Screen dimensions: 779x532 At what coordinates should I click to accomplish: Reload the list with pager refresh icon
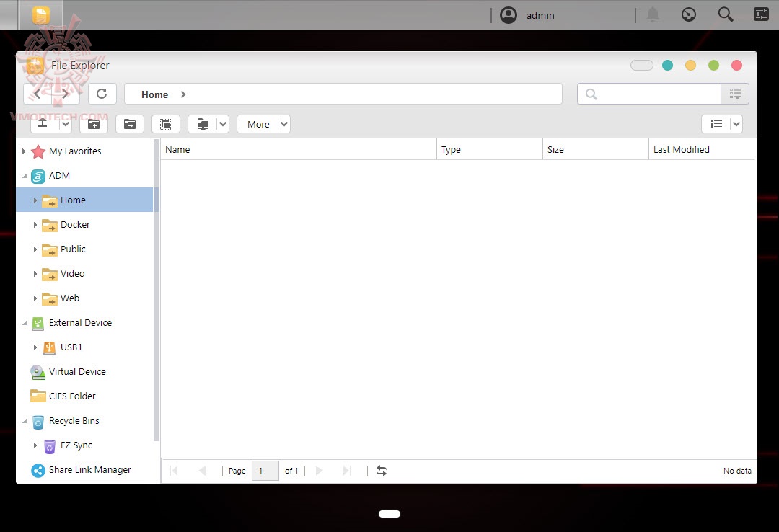382,471
